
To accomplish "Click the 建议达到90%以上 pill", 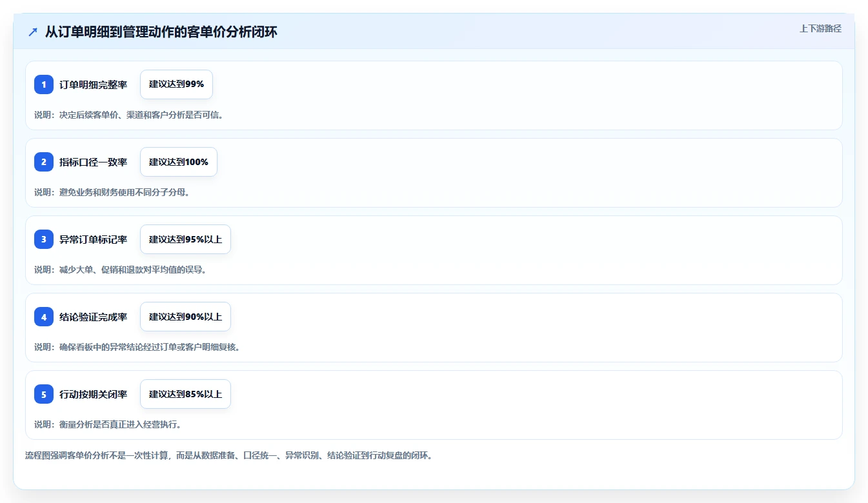I will pos(185,317).
